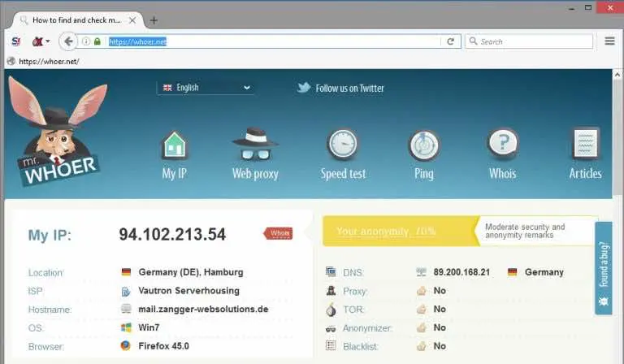Open the My IP house icon
This screenshot has height=364, width=624.
click(x=174, y=146)
